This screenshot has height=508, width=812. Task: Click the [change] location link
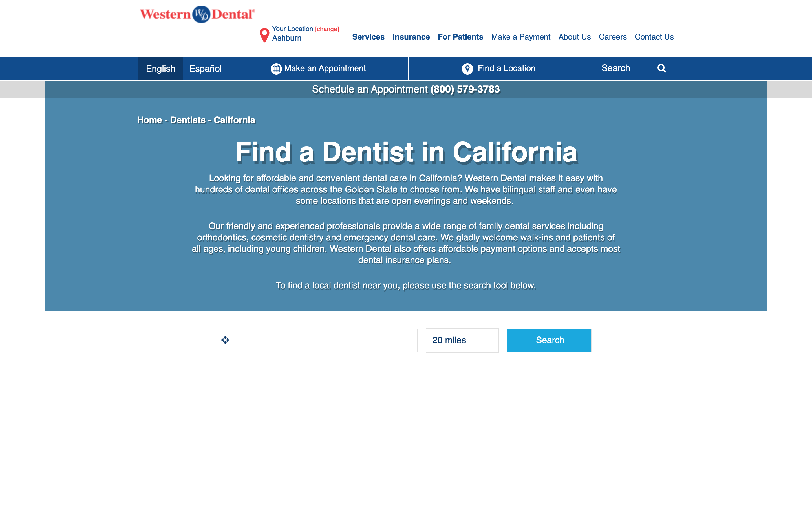pos(327,29)
